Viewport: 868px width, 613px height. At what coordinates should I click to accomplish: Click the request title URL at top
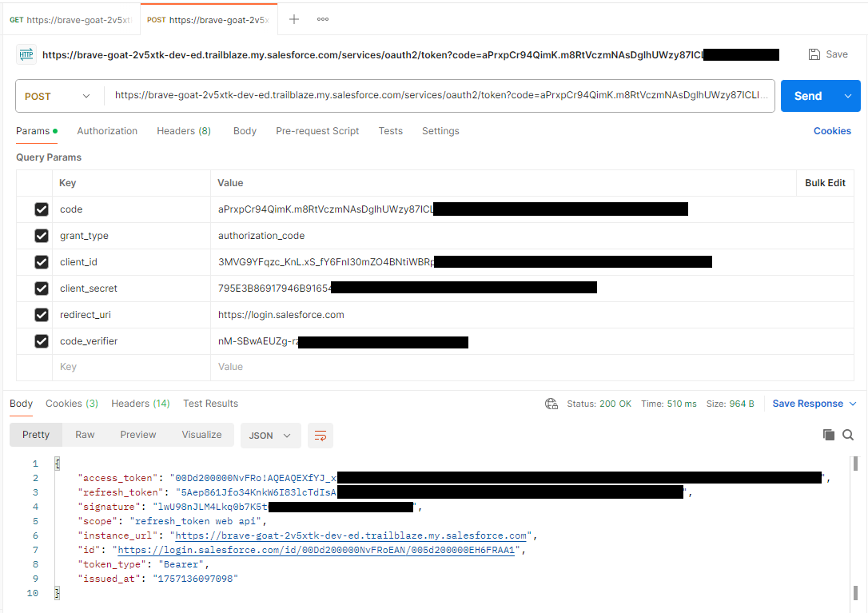click(372, 55)
